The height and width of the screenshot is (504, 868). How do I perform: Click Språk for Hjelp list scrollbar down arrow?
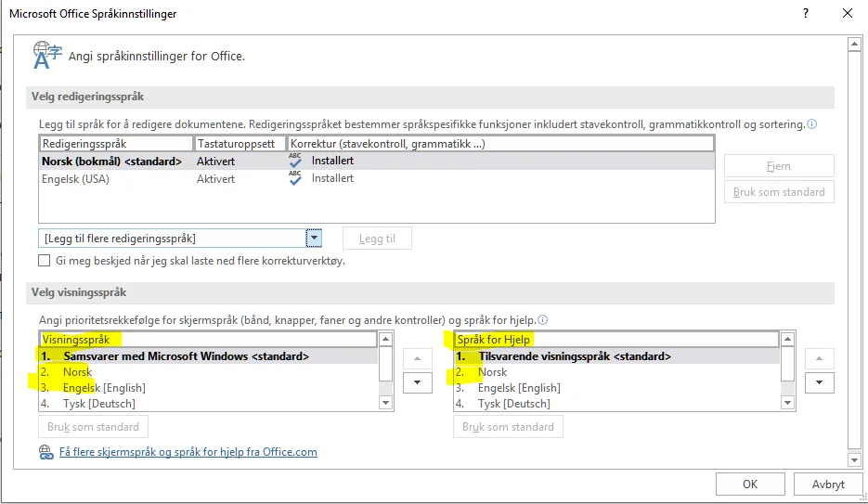(788, 403)
